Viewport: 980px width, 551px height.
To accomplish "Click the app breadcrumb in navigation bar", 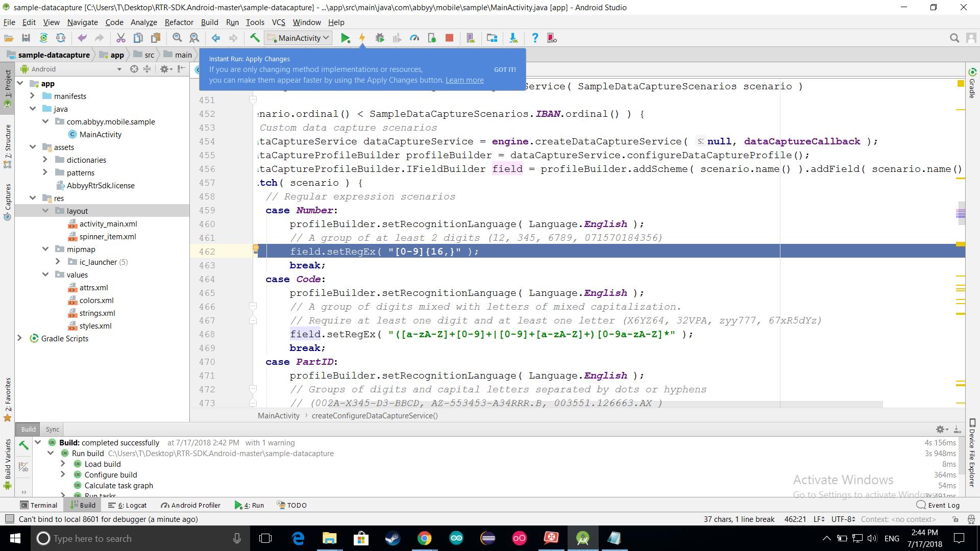I will click(112, 55).
